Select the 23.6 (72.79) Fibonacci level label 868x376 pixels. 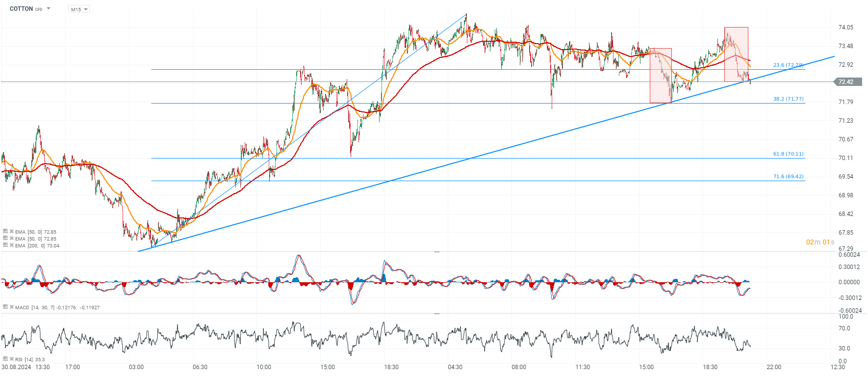789,65
